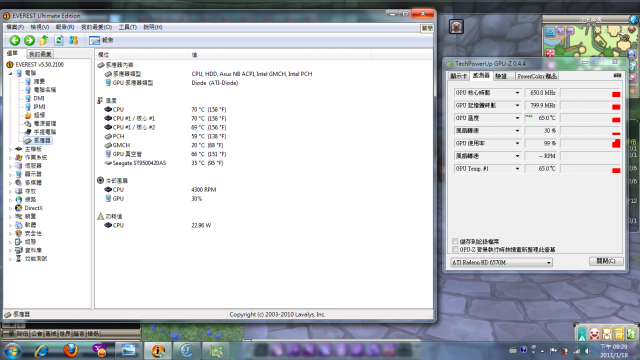Launch Internet Explorer from the taskbar

(41, 351)
